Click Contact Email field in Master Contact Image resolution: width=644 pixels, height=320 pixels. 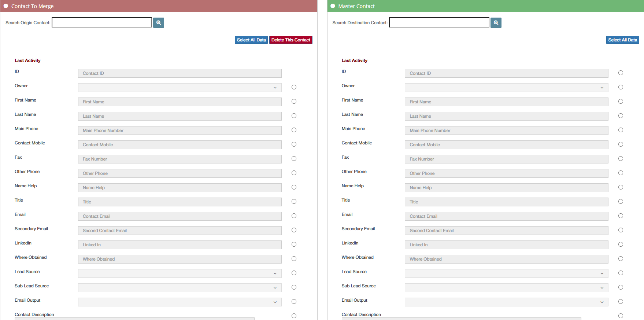click(x=507, y=216)
